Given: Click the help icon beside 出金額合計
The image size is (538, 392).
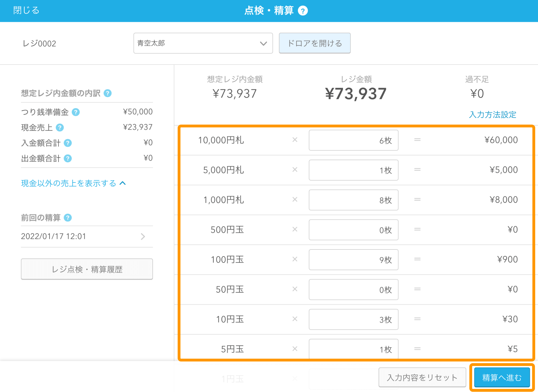Looking at the screenshot, I should 67,158.
